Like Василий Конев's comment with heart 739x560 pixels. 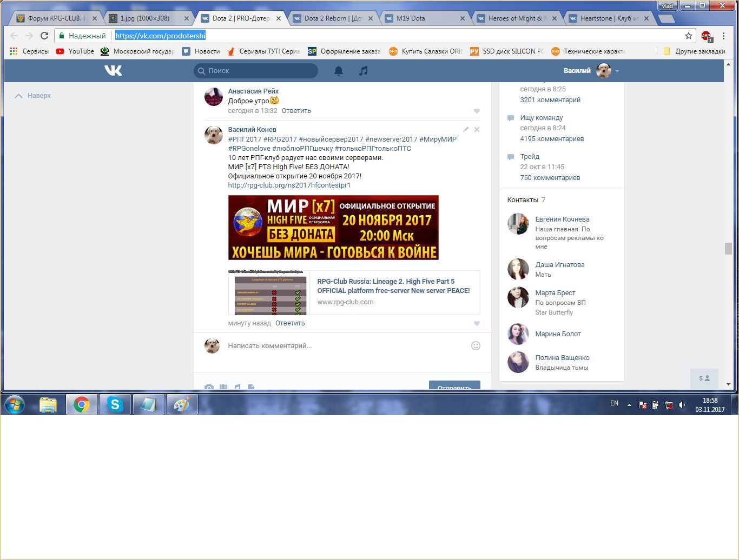pos(477,324)
